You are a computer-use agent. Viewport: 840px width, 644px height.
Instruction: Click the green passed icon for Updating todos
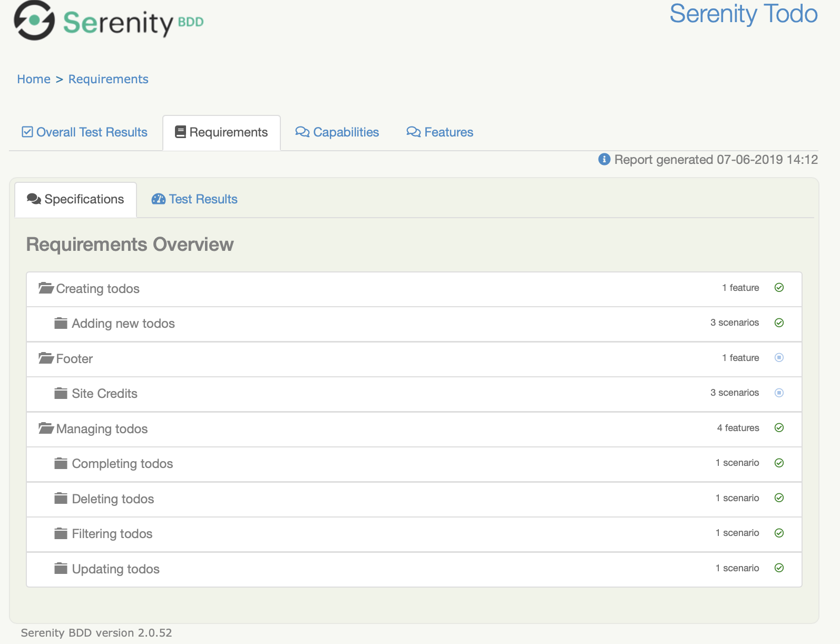tap(779, 568)
